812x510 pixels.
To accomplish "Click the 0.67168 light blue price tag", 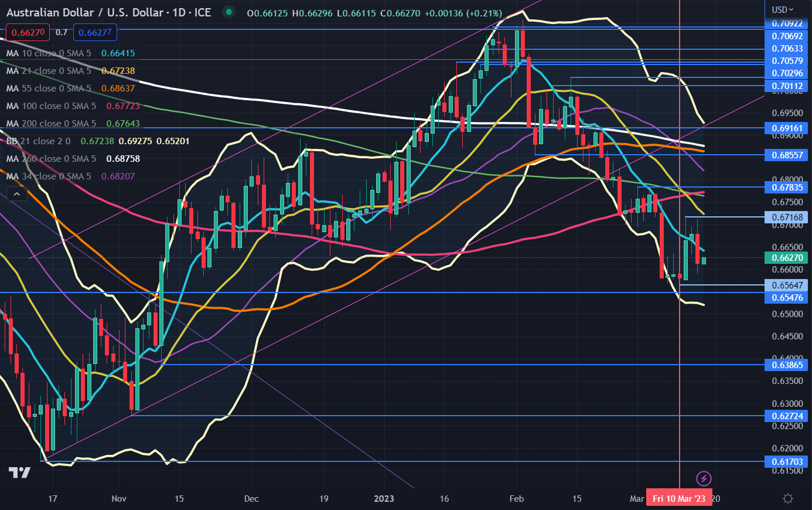I will coord(787,217).
